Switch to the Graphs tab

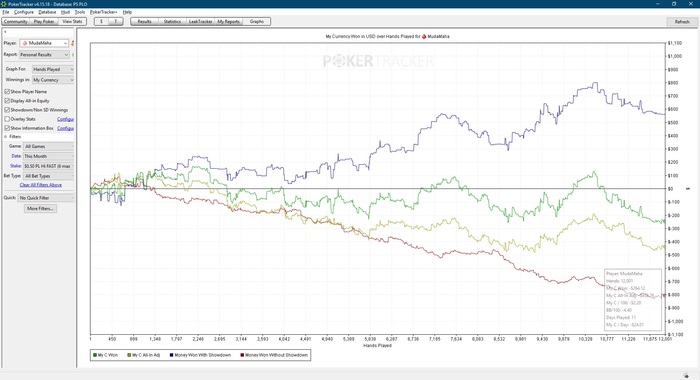coord(257,21)
